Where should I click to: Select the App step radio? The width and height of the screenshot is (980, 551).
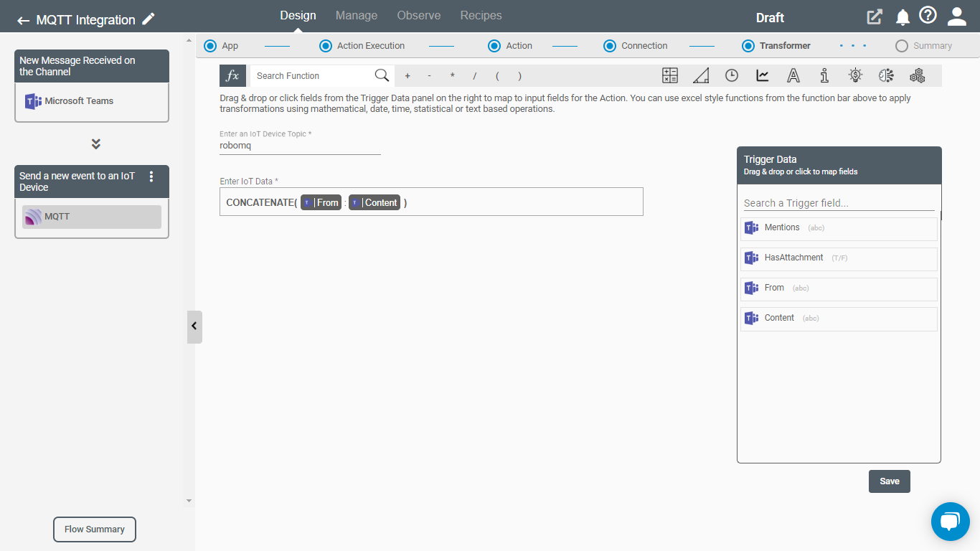tap(210, 46)
